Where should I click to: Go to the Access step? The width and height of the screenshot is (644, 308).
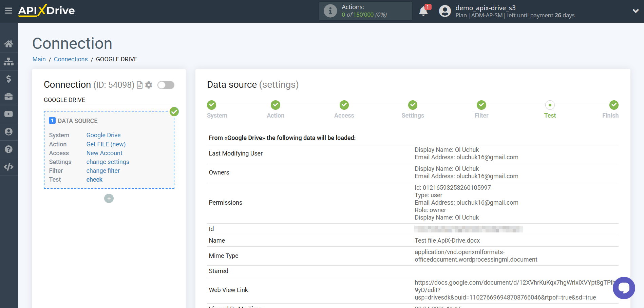(344, 105)
